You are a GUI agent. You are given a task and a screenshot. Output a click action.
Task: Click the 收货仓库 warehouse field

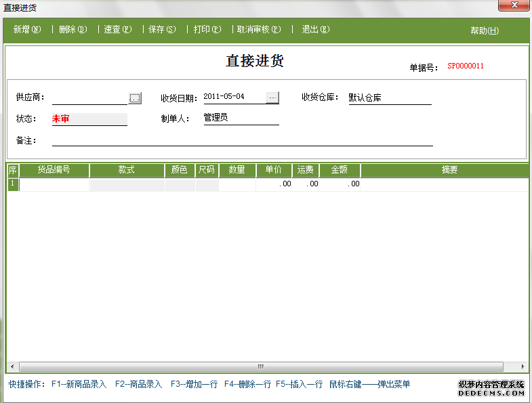click(x=389, y=98)
